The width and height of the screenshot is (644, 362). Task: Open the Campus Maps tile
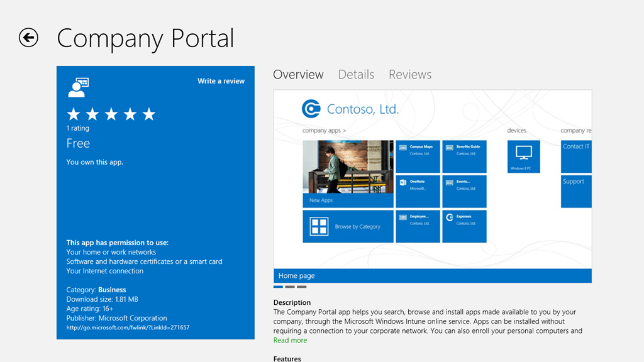click(418, 156)
